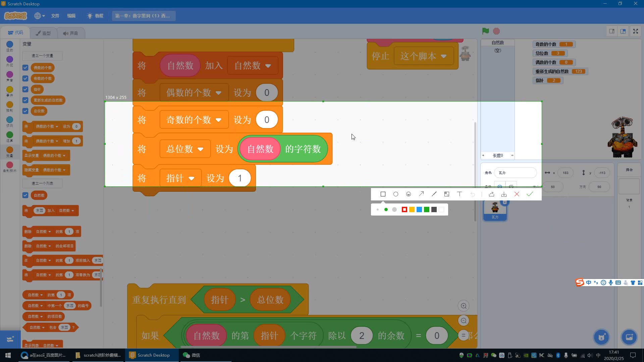Save the screenshot to file

504,194
